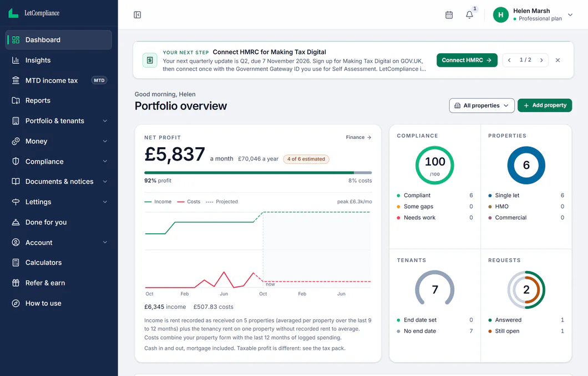Open Calculators in sidebar

click(x=58, y=263)
